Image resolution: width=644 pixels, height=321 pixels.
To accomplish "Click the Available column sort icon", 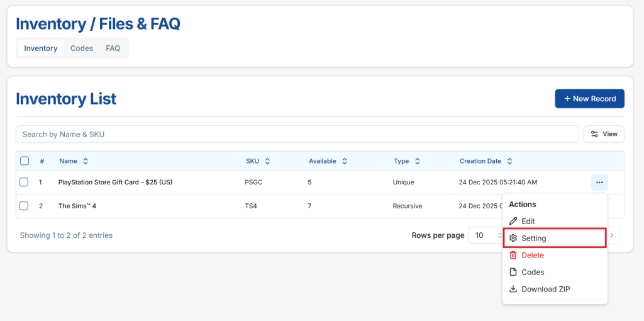I will tap(345, 161).
